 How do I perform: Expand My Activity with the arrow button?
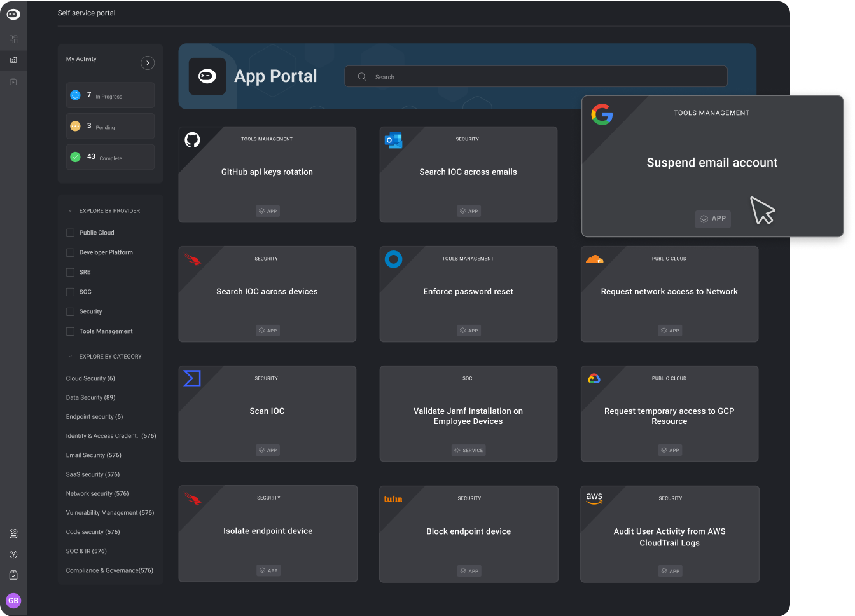click(x=147, y=63)
